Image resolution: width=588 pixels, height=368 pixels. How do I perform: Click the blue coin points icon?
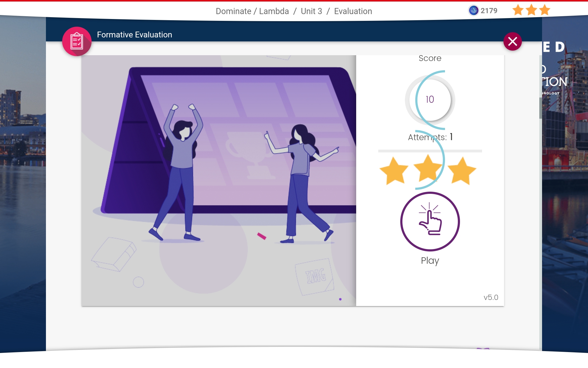[473, 11]
